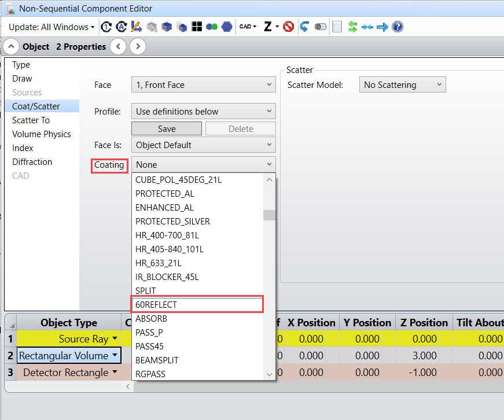The image size is (504, 420).
Task: Choose PROTECTED_SILVER coating option
Action: pos(172,222)
